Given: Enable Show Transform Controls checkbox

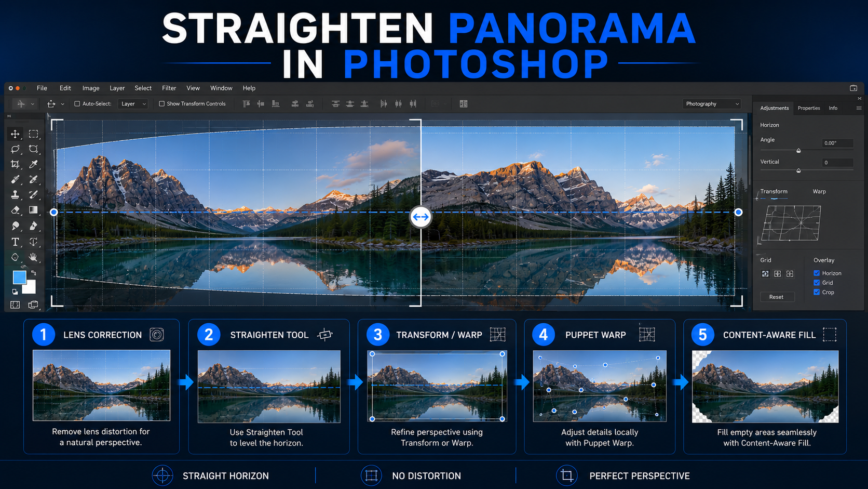Looking at the screenshot, I should 161,104.
